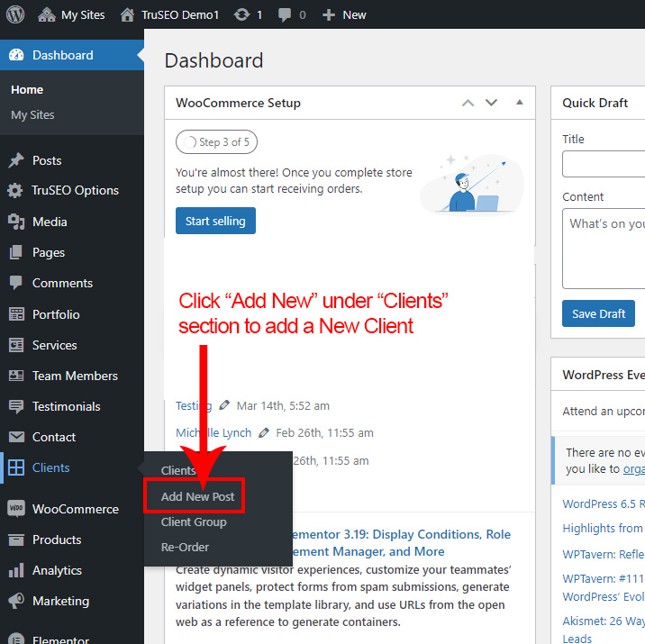The height and width of the screenshot is (644, 645).
Task: Click the WordPress logo icon
Action: pos(16,14)
